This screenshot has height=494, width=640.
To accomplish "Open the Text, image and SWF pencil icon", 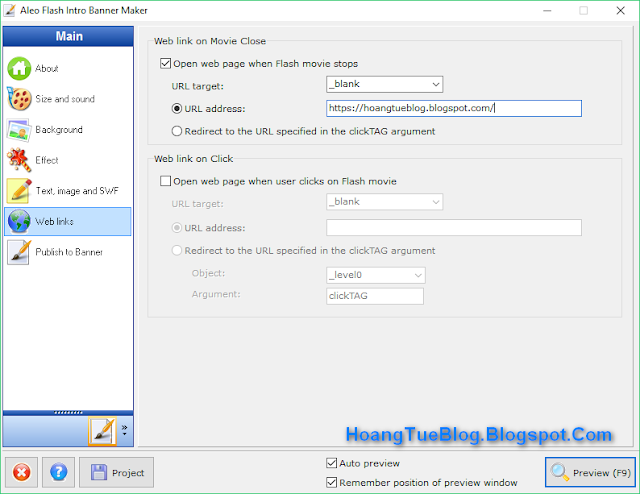I will (19, 191).
